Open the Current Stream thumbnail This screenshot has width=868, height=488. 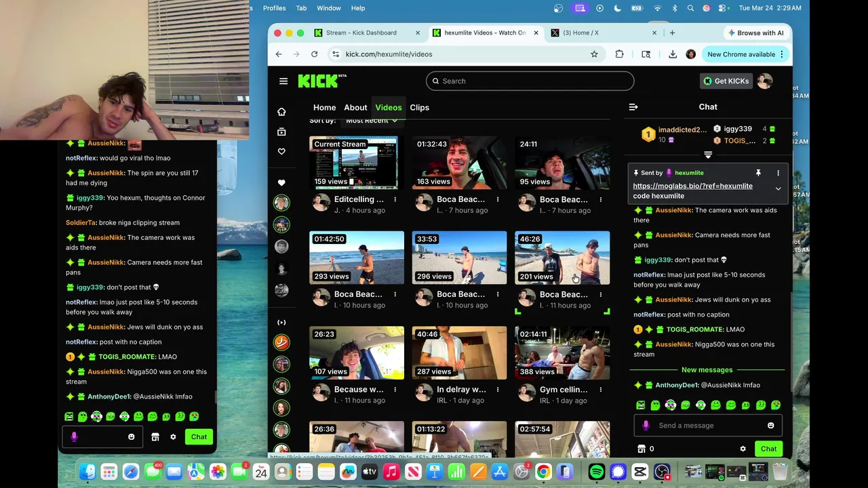click(357, 163)
